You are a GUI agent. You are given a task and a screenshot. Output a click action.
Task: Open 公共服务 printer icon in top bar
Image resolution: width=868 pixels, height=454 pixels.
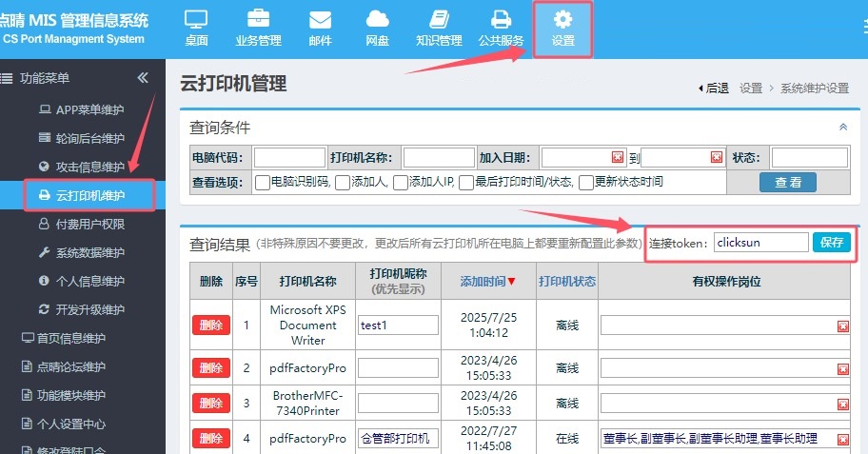(x=501, y=27)
